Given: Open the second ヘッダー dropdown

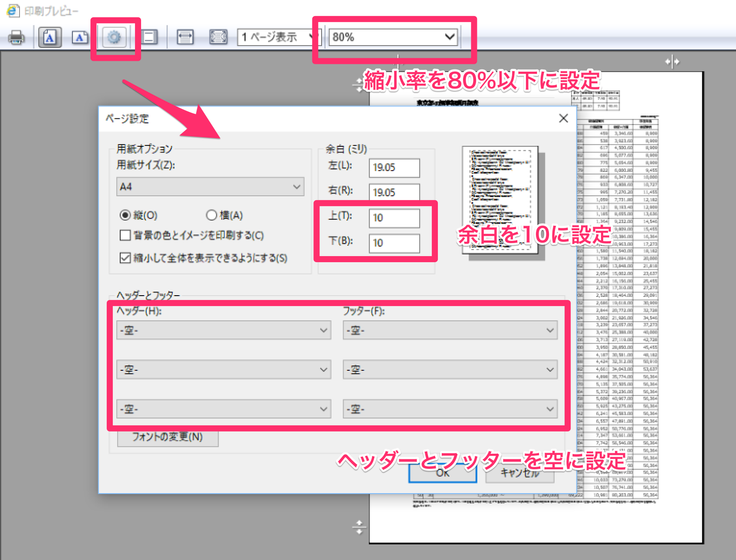Looking at the screenshot, I should click(x=223, y=370).
